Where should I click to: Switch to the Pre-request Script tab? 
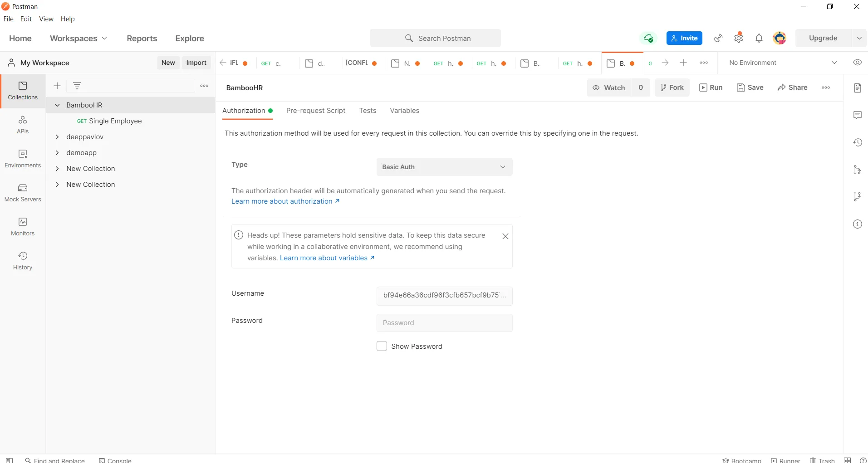(316, 111)
